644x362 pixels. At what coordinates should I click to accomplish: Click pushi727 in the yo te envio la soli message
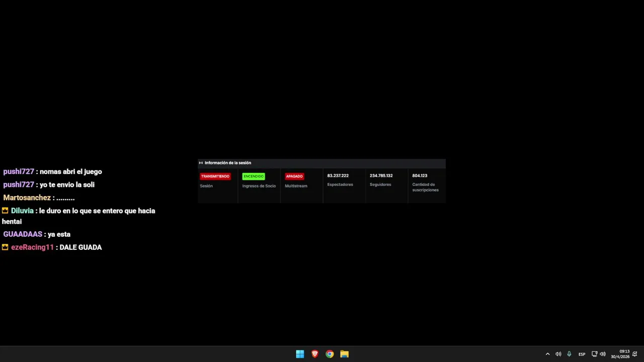tap(19, 185)
